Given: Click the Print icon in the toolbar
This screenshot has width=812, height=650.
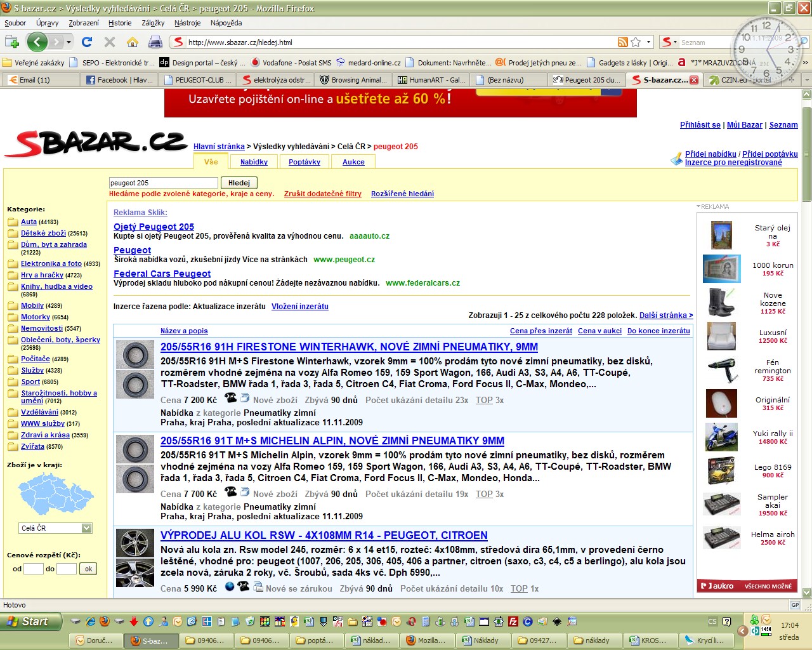Looking at the screenshot, I should click(x=155, y=43).
